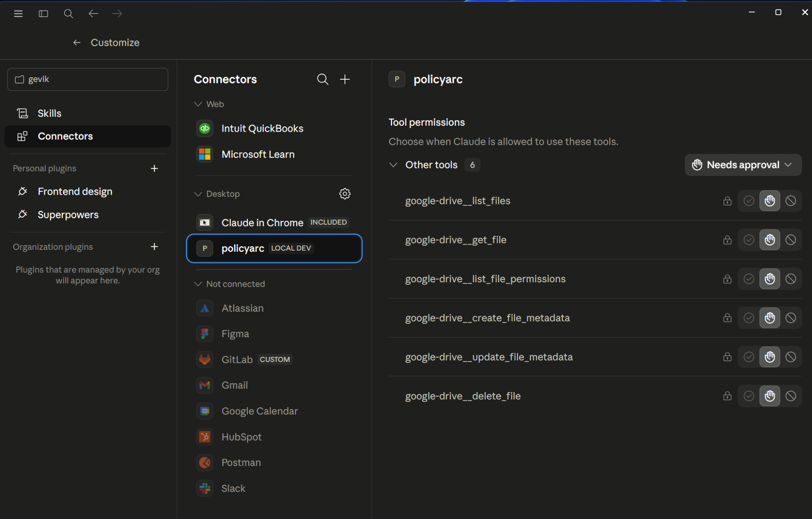This screenshot has height=519, width=812.
Task: Click the Figma connector name
Action: tap(235, 334)
